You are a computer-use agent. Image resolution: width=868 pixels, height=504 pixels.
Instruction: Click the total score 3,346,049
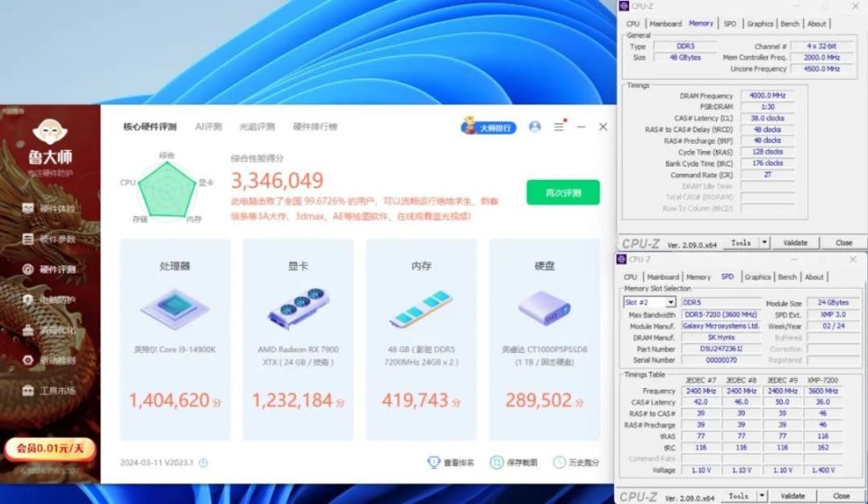click(x=277, y=181)
